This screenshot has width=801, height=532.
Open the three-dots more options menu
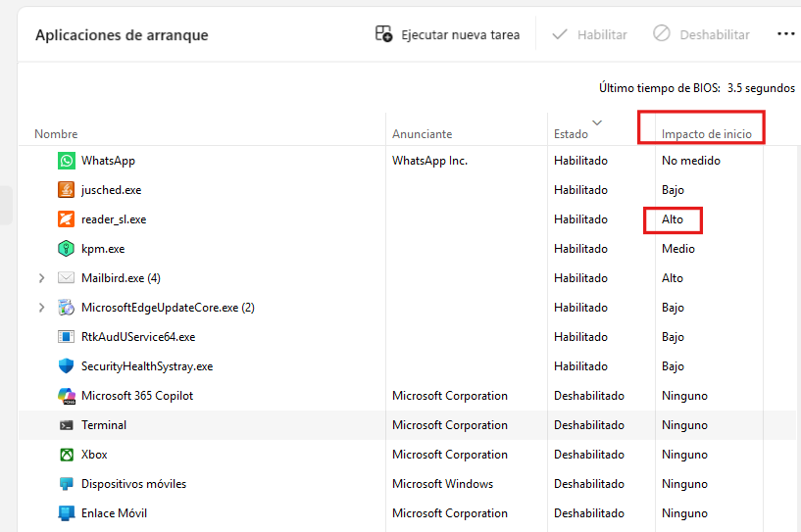pyautogui.click(x=785, y=34)
